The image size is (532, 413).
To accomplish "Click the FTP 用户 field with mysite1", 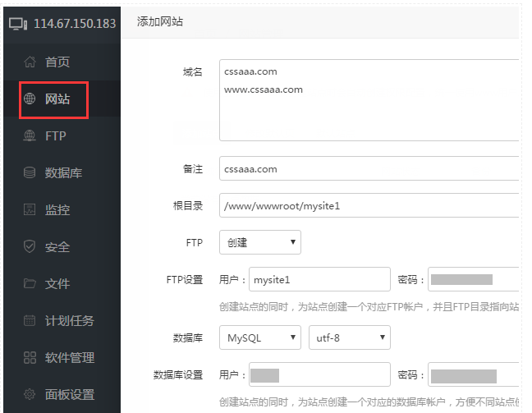I will [319, 279].
